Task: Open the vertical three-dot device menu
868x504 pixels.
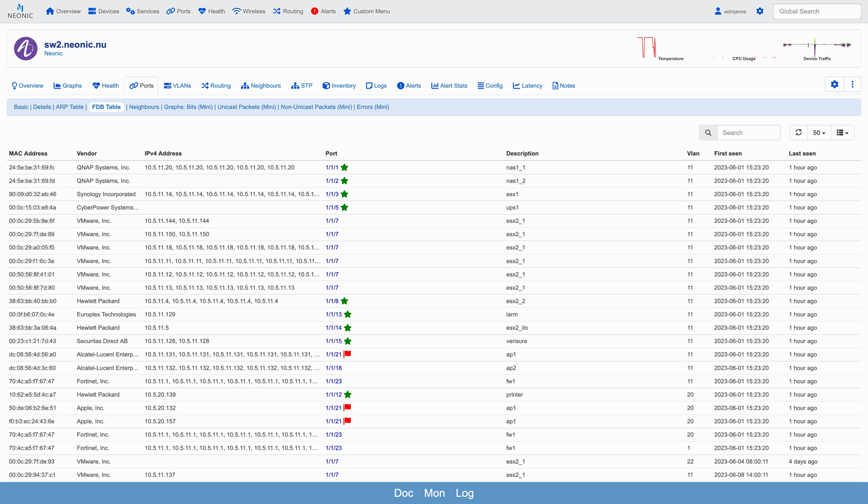Action: point(853,85)
